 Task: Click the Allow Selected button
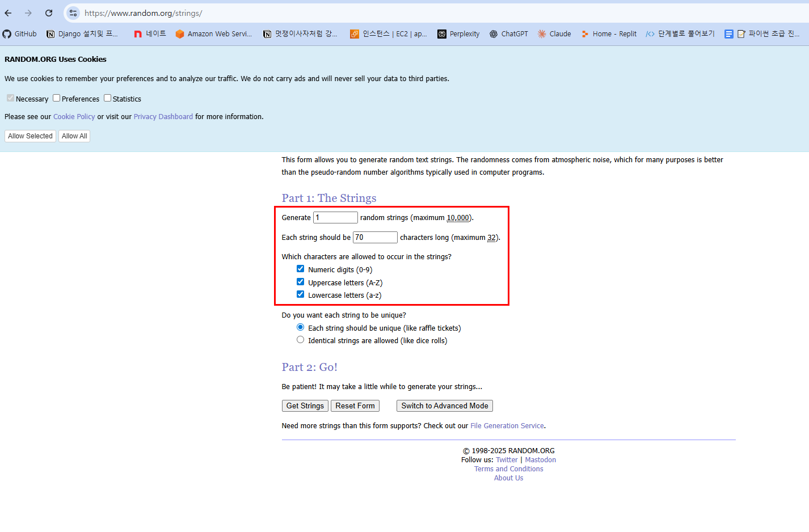30,136
